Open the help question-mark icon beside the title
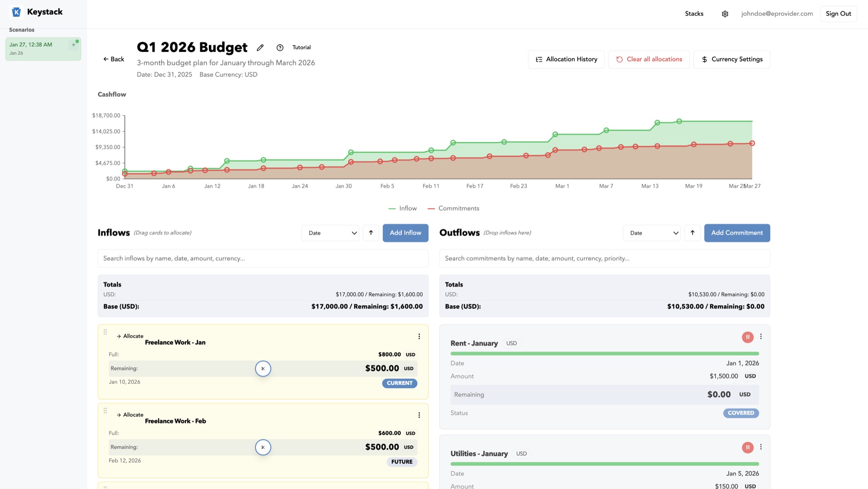Screen dimensions: 868x489 tap(279, 47)
